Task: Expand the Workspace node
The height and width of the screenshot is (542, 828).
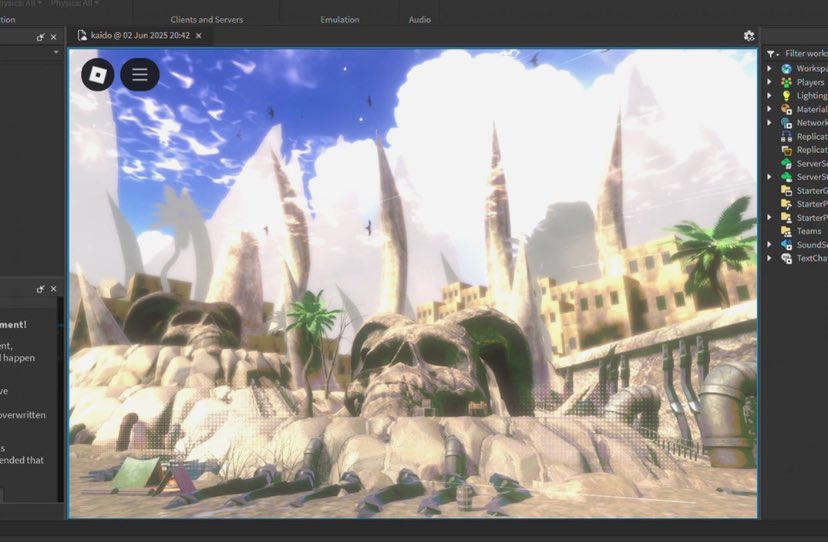Action: [x=769, y=69]
